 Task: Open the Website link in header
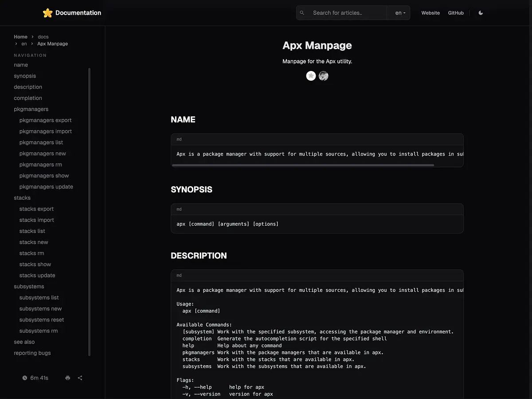pos(430,13)
